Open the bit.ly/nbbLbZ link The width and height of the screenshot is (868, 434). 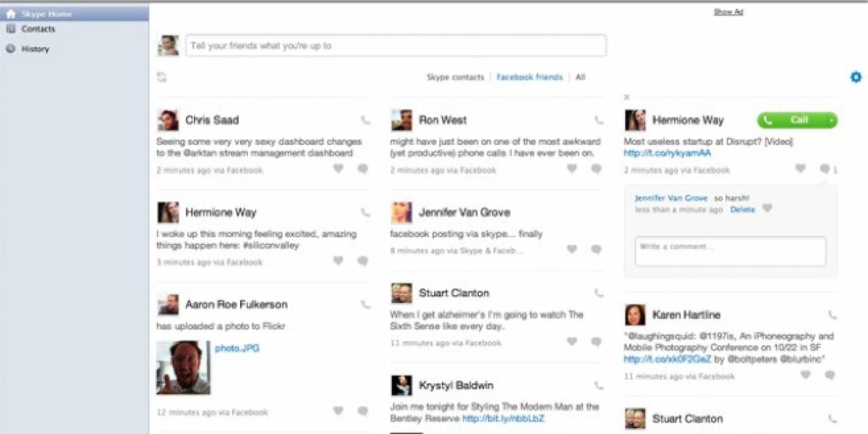(503, 419)
